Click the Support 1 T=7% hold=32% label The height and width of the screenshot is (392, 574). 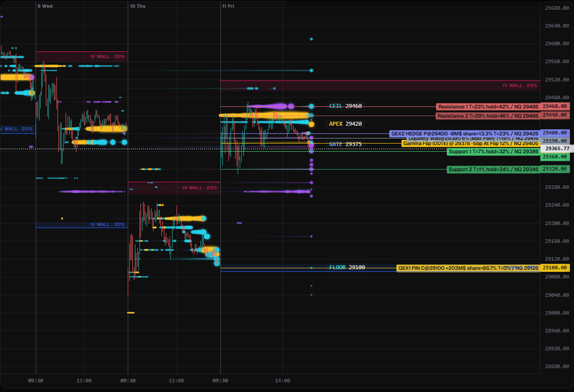(x=494, y=152)
